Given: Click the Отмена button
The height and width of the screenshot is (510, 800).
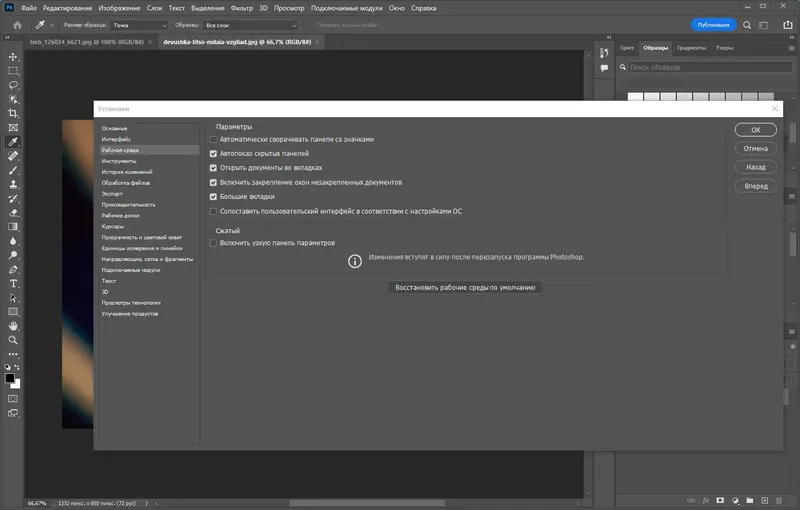Looking at the screenshot, I should [756, 148].
